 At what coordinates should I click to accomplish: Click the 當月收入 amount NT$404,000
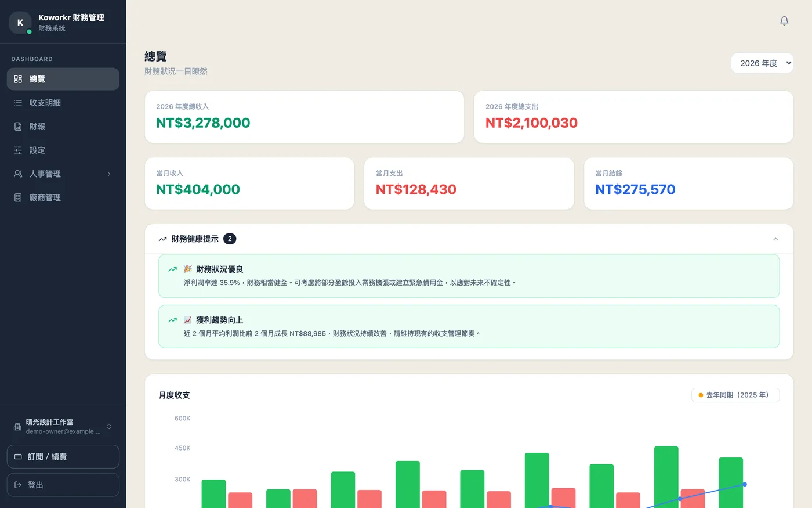(198, 190)
